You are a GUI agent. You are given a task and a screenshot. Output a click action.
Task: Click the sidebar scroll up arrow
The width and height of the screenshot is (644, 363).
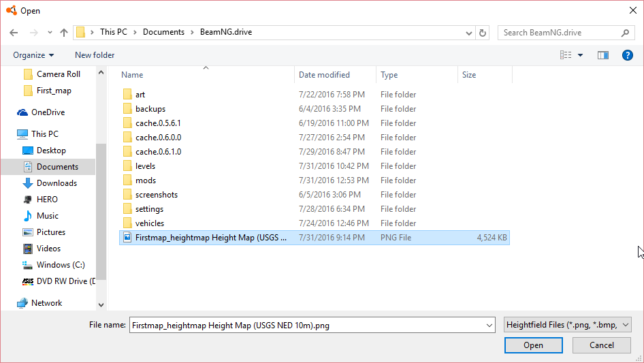click(101, 72)
